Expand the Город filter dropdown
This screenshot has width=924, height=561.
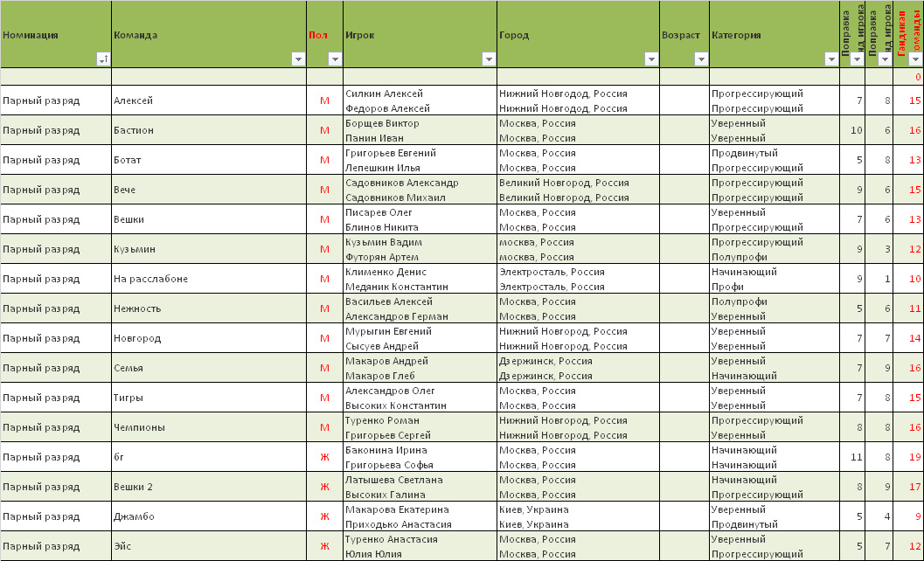[650, 59]
